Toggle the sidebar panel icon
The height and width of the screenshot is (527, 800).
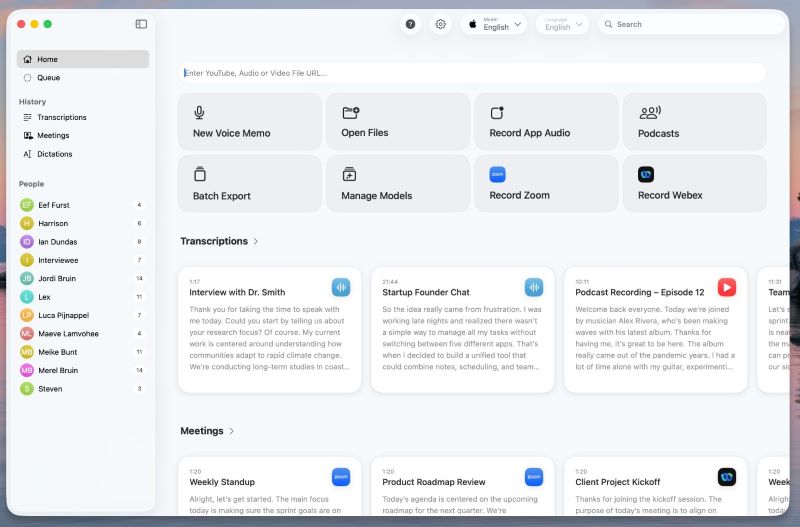[141, 24]
